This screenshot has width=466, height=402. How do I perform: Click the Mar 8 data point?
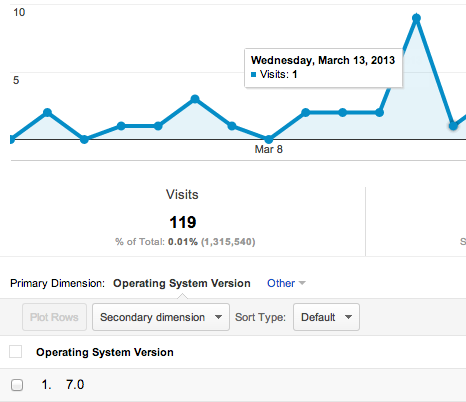pos(269,139)
